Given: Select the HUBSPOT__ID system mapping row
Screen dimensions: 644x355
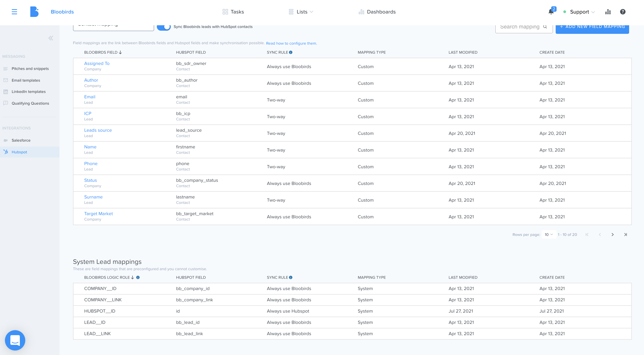Looking at the screenshot, I should (x=352, y=311).
